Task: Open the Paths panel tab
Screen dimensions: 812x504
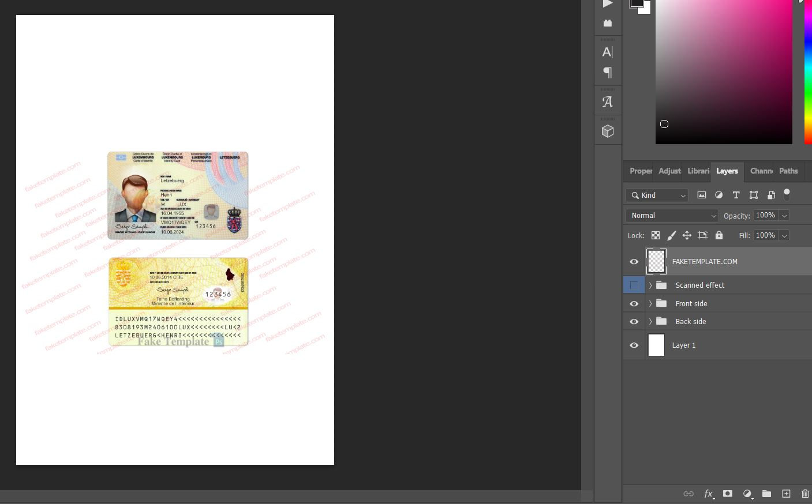Action: click(x=788, y=171)
